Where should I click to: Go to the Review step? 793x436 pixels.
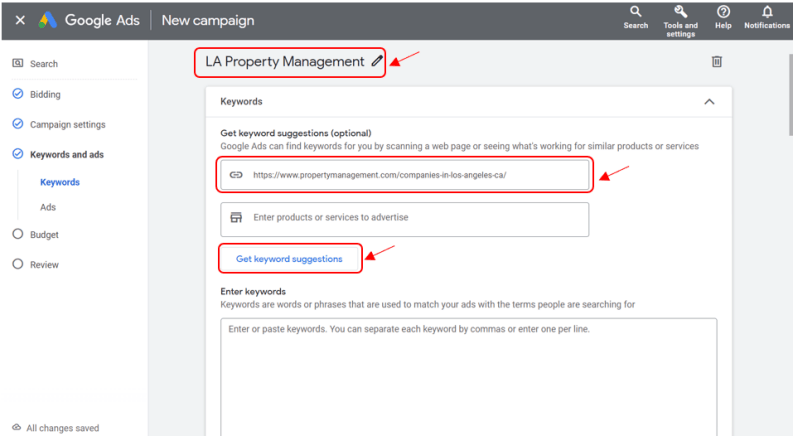pos(44,264)
